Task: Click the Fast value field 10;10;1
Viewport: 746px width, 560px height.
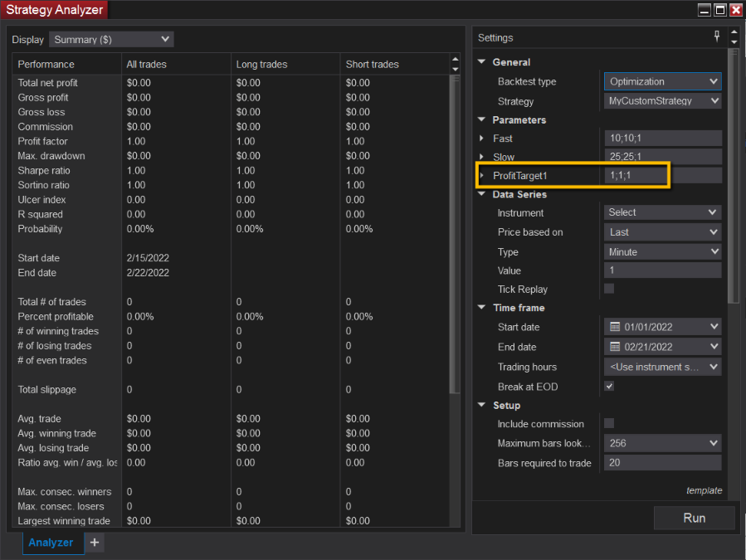Action: [x=663, y=138]
